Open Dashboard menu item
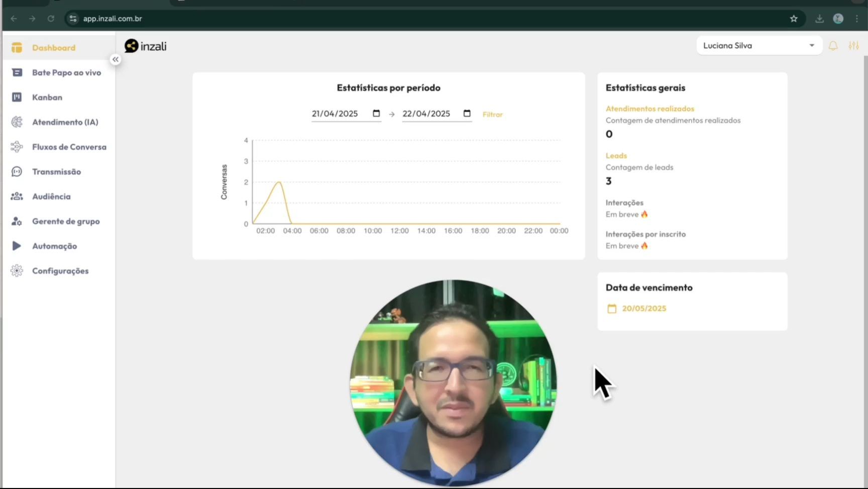The image size is (868, 489). coord(58,48)
